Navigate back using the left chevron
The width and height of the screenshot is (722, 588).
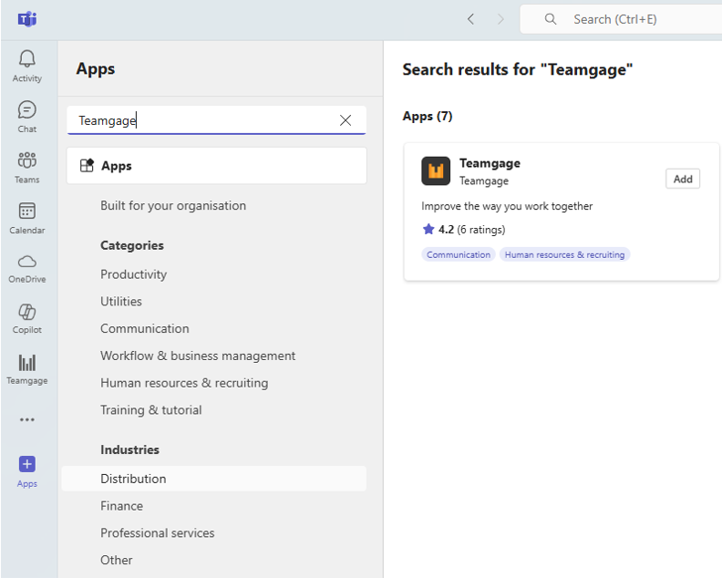470,19
